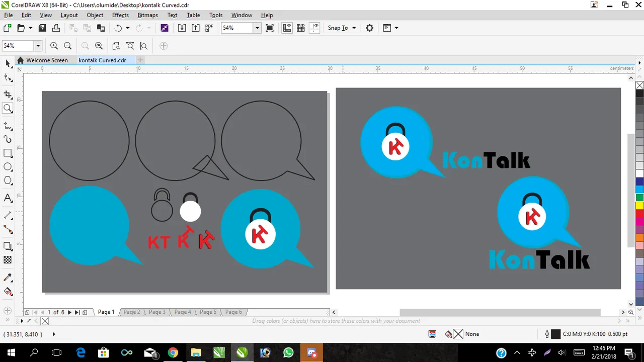Open the Effects menu

[120, 15]
